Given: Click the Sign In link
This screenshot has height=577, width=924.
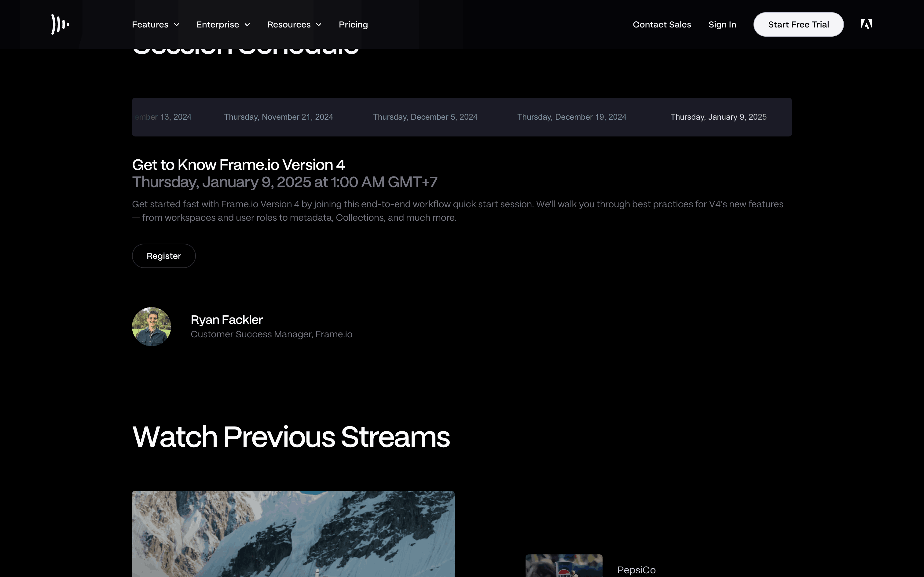Looking at the screenshot, I should 722,24.
